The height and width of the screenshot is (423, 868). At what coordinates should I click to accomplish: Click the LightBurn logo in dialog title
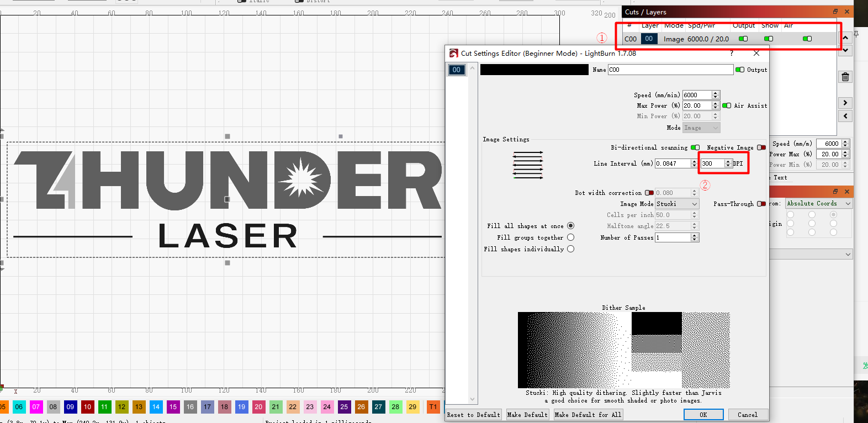pos(453,53)
